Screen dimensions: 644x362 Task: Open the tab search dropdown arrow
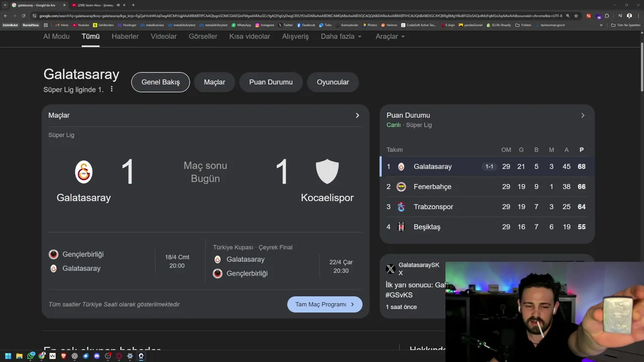tap(5, 5)
